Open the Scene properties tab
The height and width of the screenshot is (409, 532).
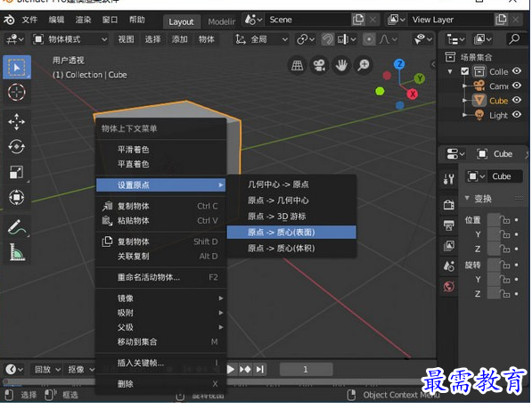click(448, 266)
